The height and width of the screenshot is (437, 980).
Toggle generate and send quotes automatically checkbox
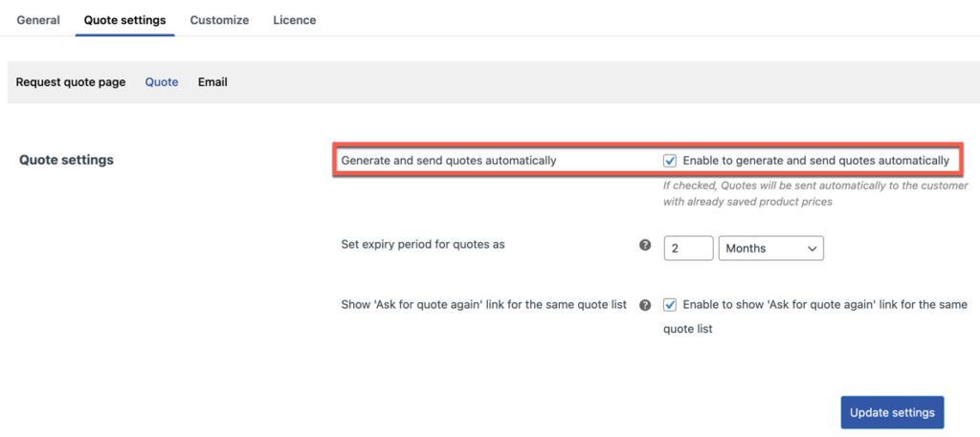[x=670, y=161]
